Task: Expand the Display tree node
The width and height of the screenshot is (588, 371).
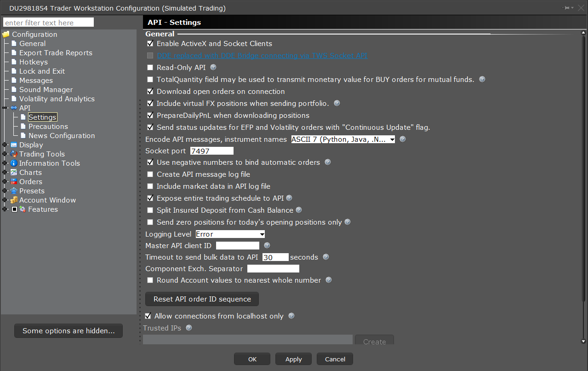Action: (x=5, y=145)
